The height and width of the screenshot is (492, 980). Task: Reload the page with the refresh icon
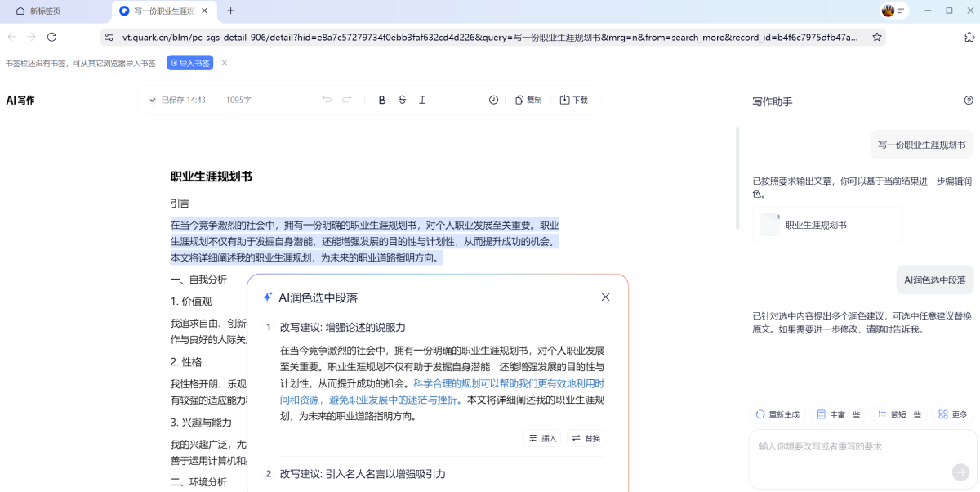[51, 37]
